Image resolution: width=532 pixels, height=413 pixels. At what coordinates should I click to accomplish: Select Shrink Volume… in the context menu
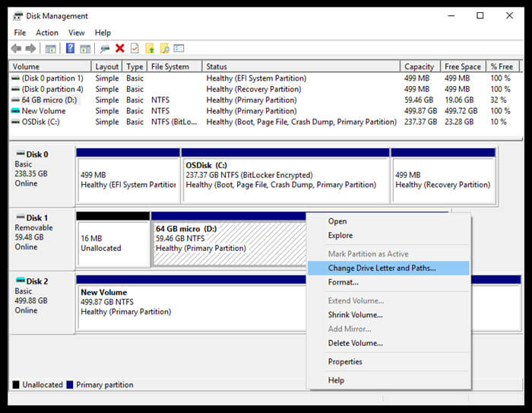(389, 315)
